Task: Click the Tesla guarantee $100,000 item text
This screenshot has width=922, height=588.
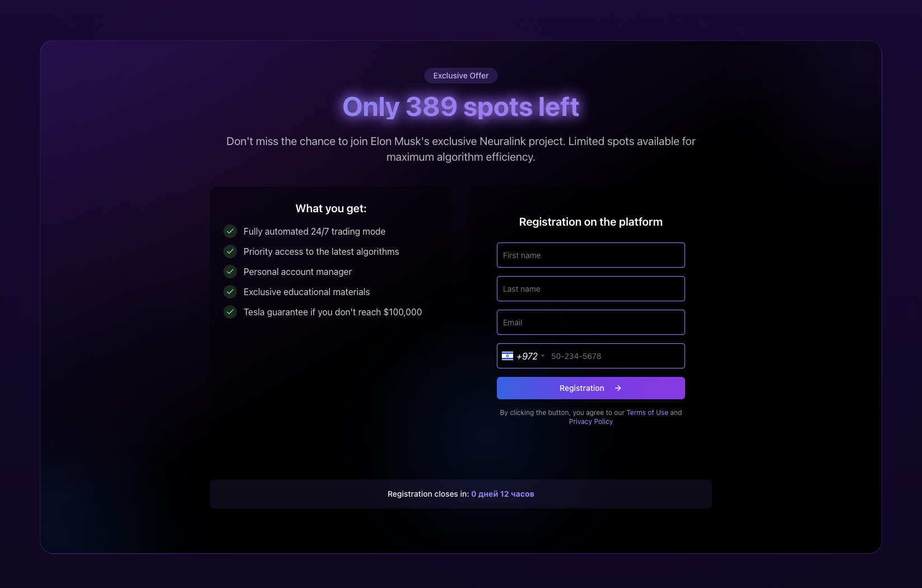Action: coord(333,312)
